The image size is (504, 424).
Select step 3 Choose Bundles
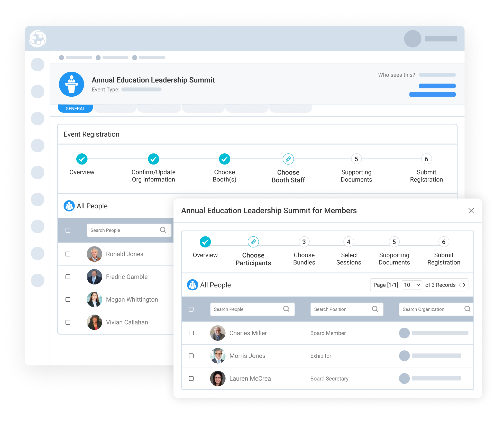coord(304,242)
